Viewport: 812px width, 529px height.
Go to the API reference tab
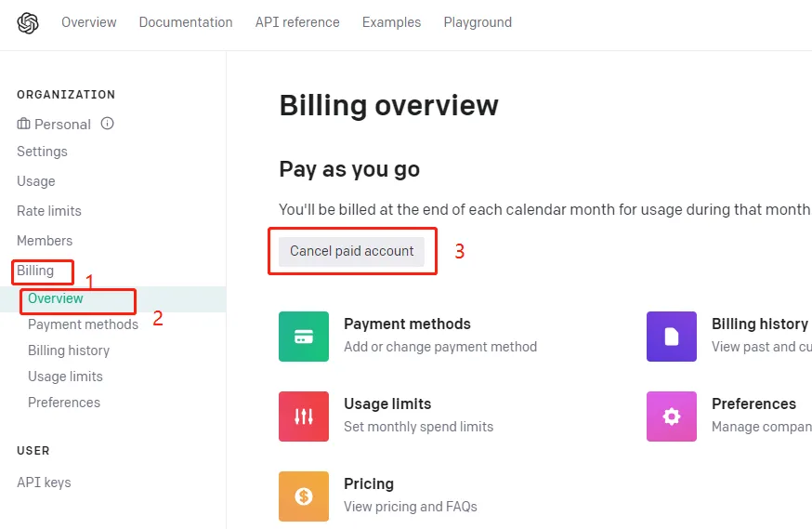pos(297,22)
